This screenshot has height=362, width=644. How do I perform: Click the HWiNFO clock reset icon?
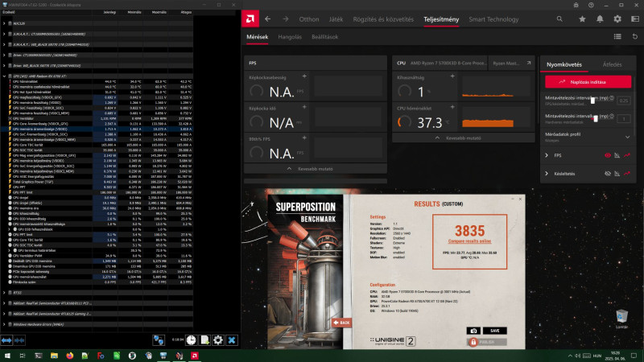coord(191,340)
